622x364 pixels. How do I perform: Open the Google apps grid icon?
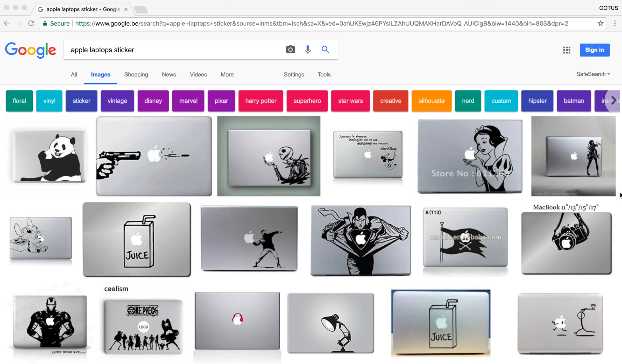coord(567,50)
